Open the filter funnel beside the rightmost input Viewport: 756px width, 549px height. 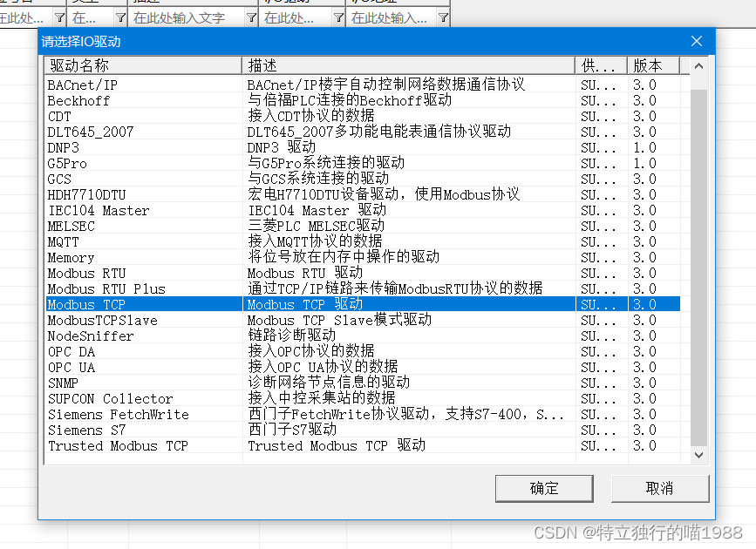[x=445, y=17]
